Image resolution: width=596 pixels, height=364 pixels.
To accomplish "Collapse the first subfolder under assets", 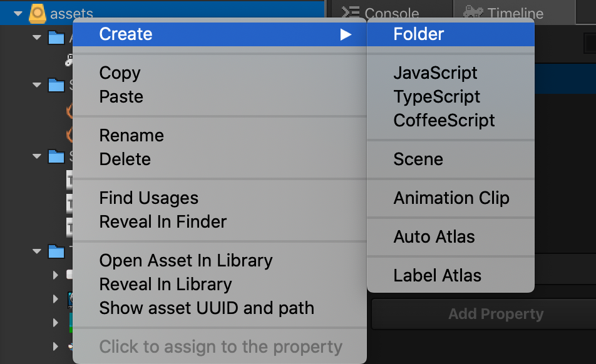I will 37,37.
